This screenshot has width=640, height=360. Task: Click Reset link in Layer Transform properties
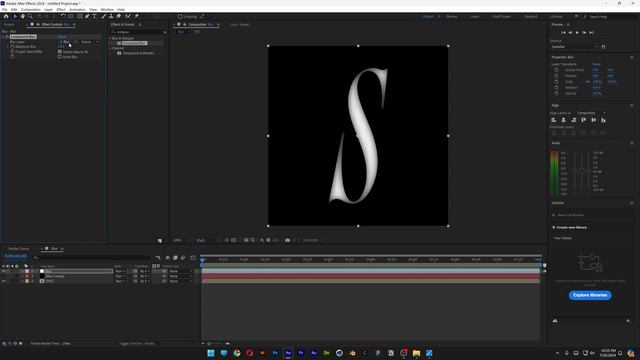pos(597,64)
